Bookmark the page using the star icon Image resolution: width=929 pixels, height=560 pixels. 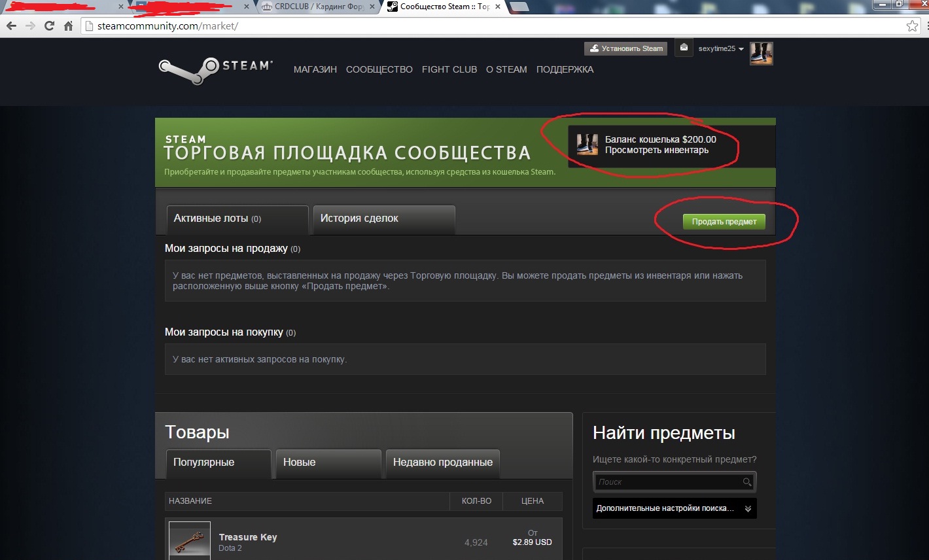912,26
